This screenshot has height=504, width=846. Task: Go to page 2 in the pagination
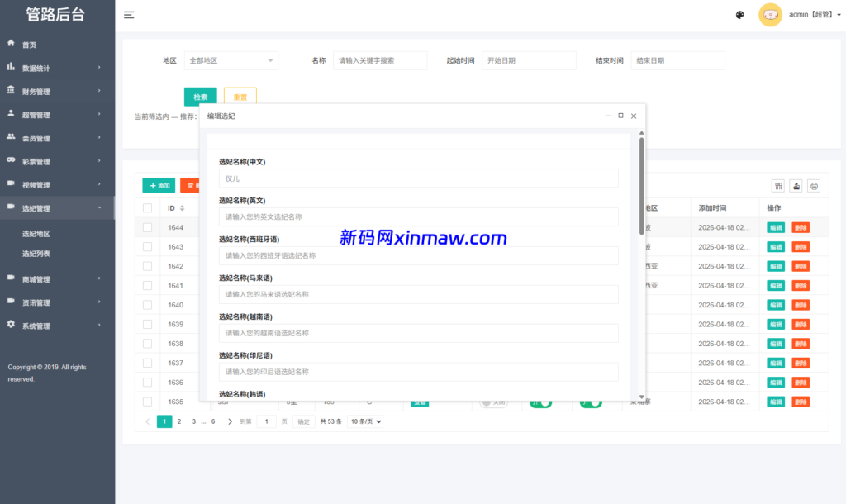(x=178, y=421)
